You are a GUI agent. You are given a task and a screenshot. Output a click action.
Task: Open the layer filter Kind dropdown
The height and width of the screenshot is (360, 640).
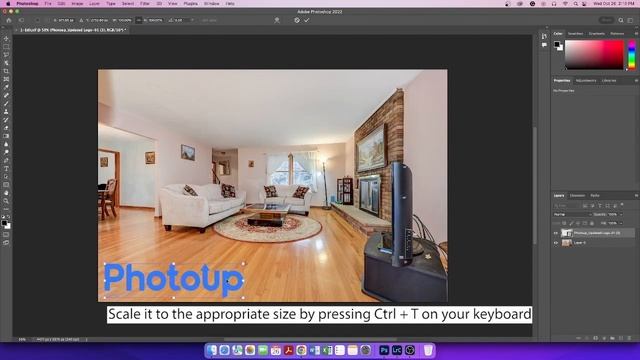566,206
